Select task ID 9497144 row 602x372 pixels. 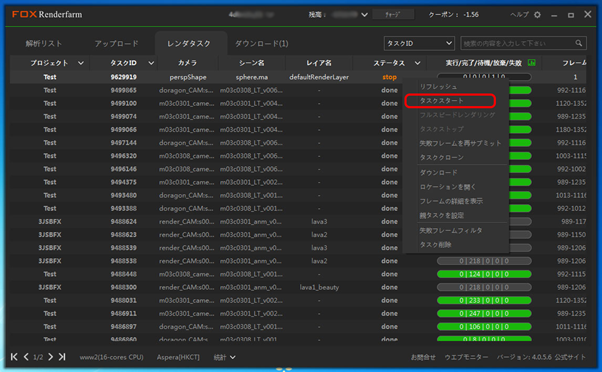(x=298, y=142)
